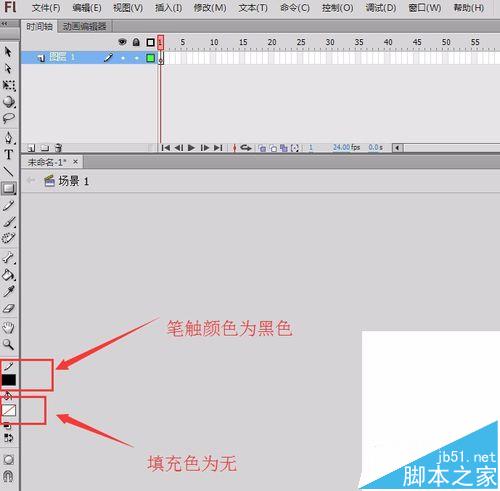
Task: Select the Line tool
Action: pos(9,171)
